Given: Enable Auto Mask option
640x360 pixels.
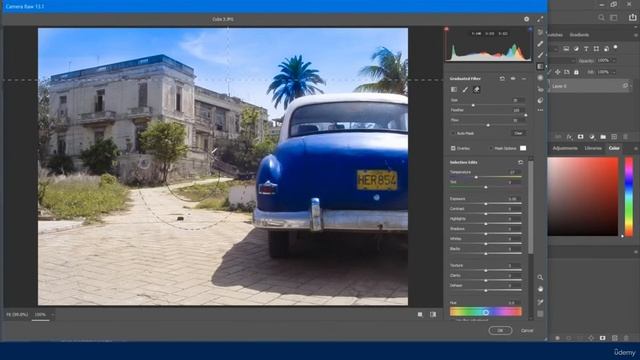Looking at the screenshot, I should [x=453, y=133].
